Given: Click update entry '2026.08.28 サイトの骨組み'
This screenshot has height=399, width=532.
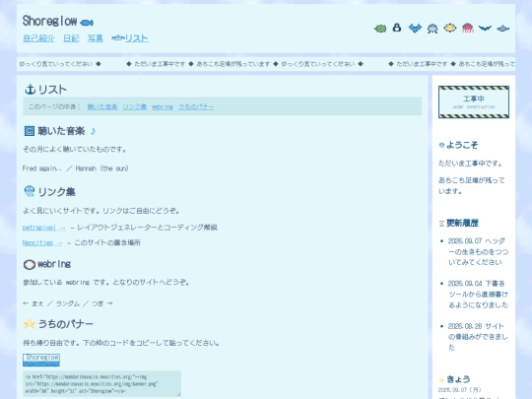Looking at the screenshot, I should pyautogui.click(x=478, y=337).
